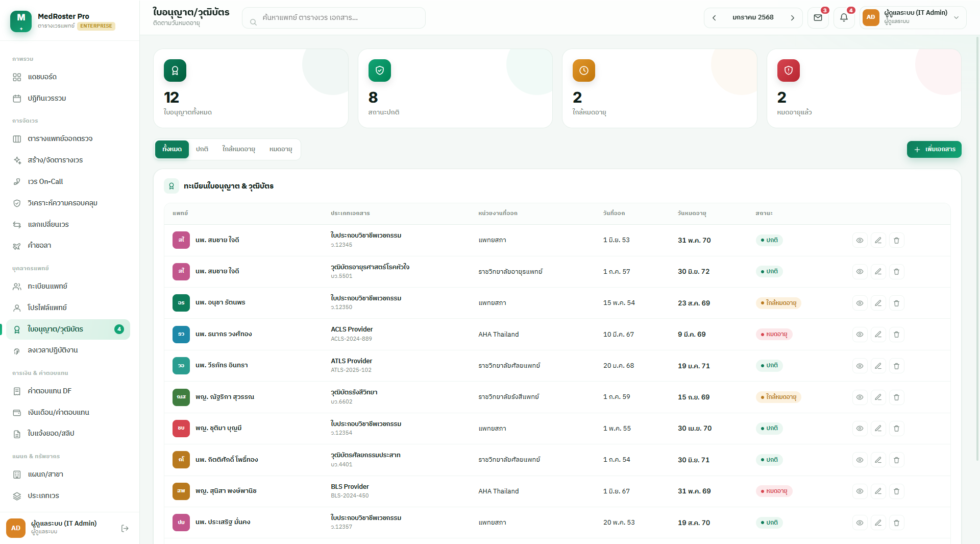This screenshot has width=980, height=544.
Task: Click the logout icon beside IT Admin
Action: click(125, 528)
